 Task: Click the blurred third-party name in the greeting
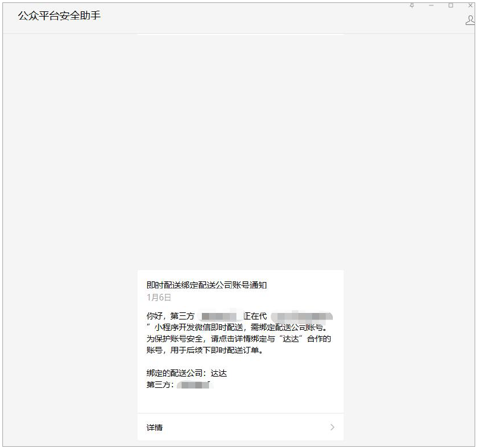219,315
